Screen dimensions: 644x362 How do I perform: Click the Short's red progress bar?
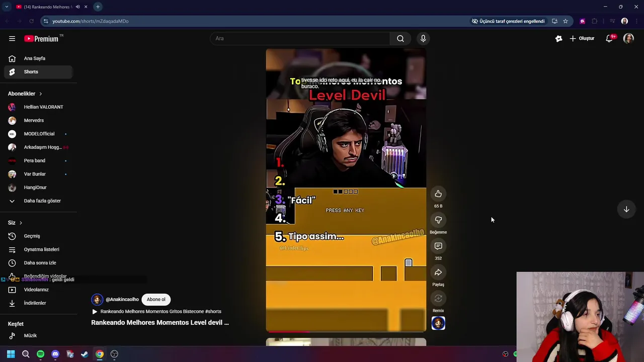[288, 331]
